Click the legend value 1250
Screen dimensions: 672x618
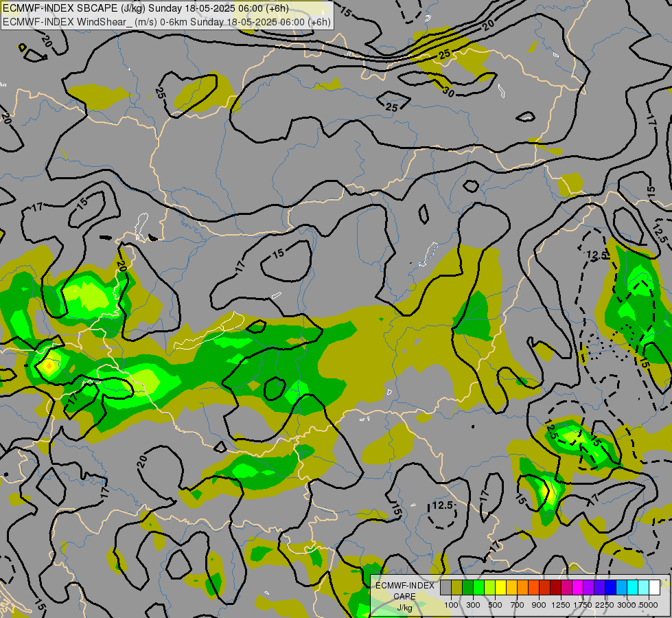(561, 605)
